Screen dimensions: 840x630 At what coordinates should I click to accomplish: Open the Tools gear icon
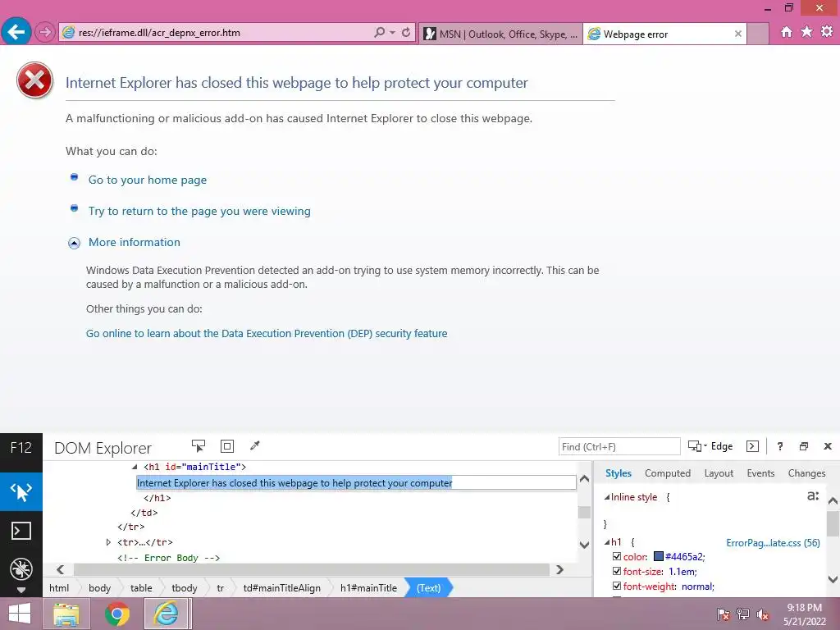(827, 32)
